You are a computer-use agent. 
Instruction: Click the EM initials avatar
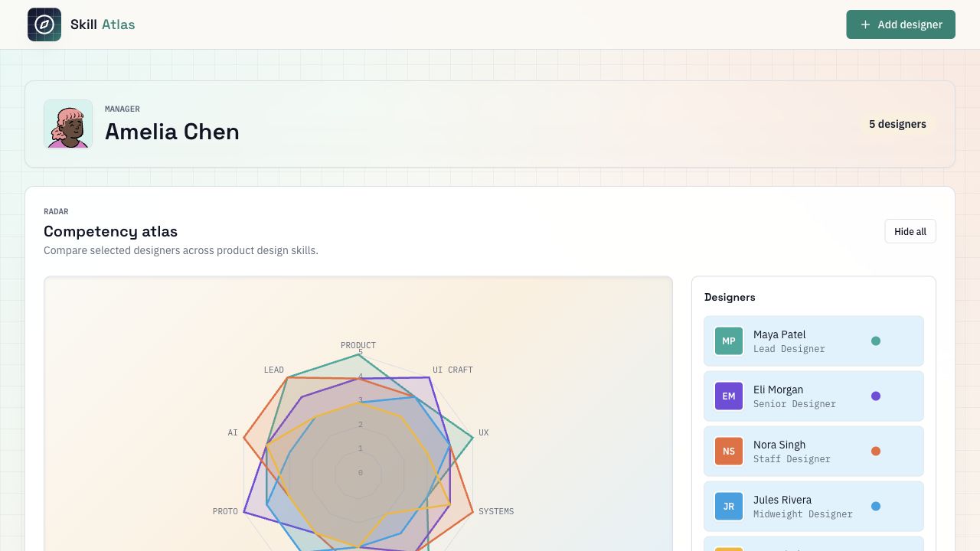click(x=729, y=396)
